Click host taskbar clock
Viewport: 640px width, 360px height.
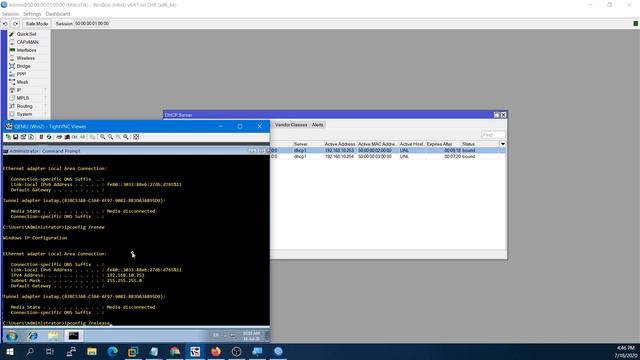click(625, 351)
